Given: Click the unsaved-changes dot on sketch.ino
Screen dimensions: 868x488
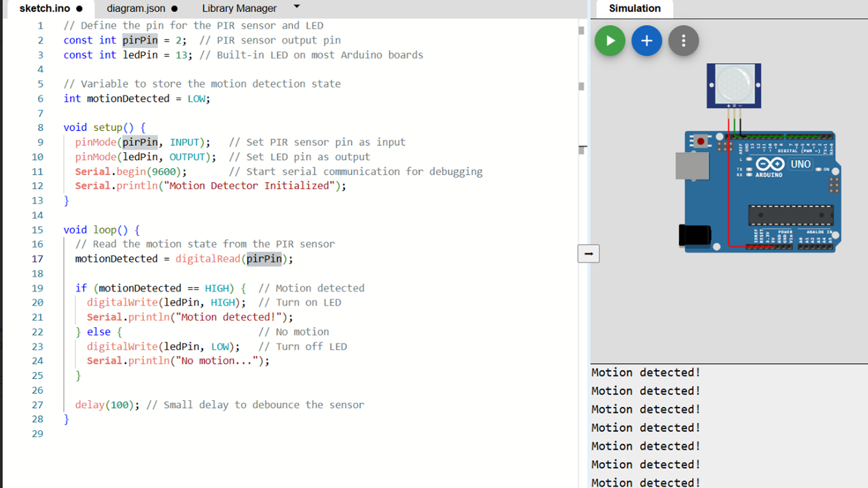Looking at the screenshot, I should [79, 8].
